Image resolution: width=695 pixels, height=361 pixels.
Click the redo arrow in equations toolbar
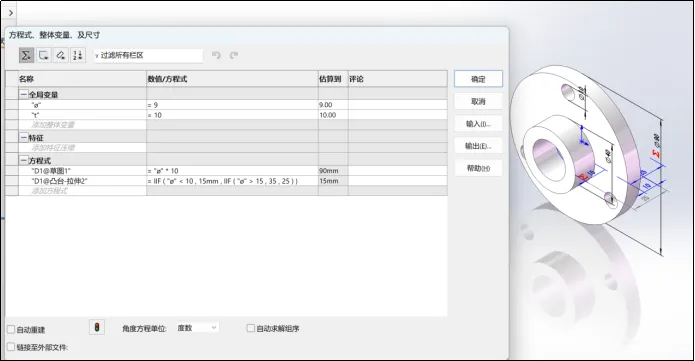(x=234, y=55)
